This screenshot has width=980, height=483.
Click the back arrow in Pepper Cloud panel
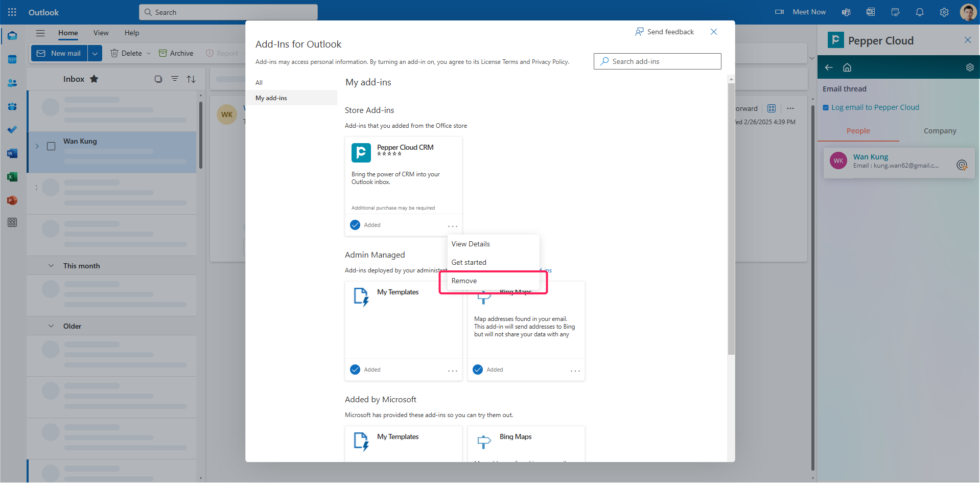coord(828,67)
